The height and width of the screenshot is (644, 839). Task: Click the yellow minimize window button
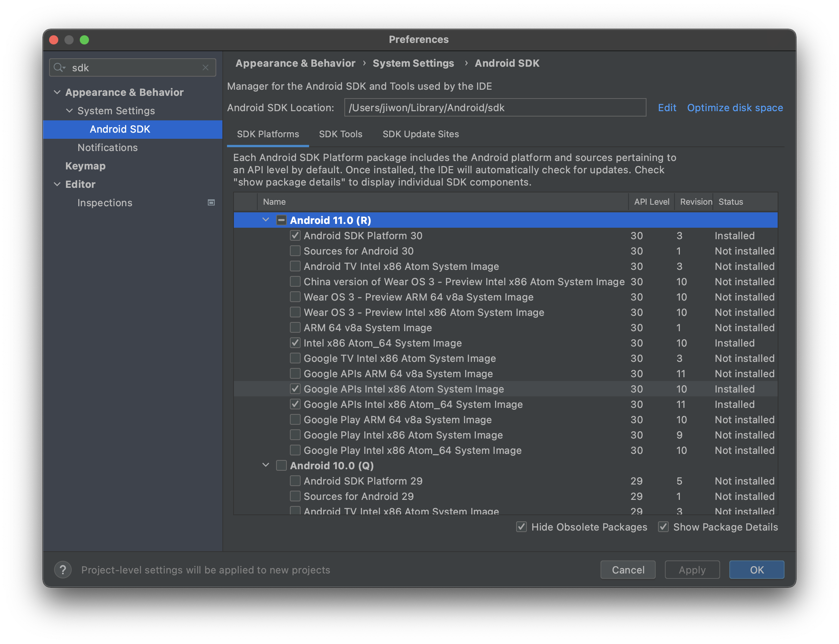[x=69, y=40]
